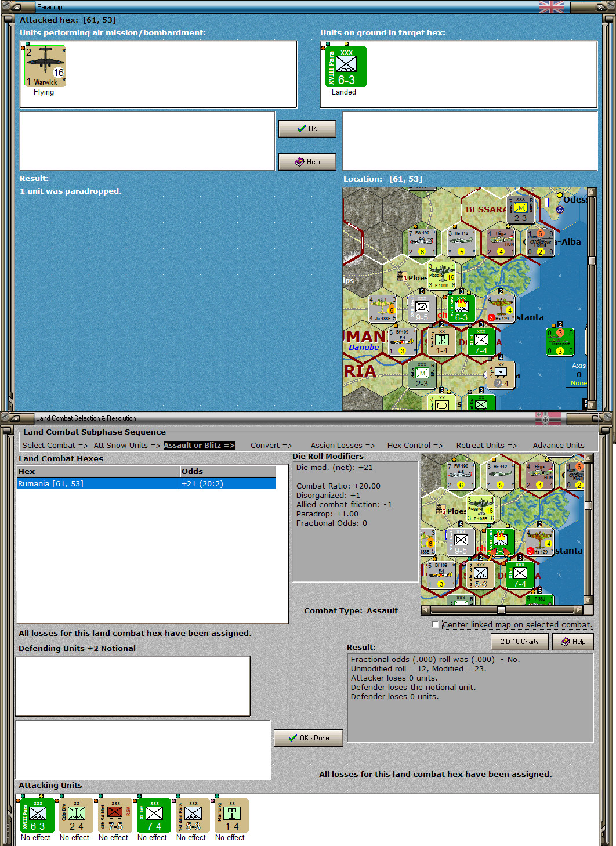Pick the Mar Eng 1-4 attacking unit
Screen dimensions: 616x846
coord(232,815)
